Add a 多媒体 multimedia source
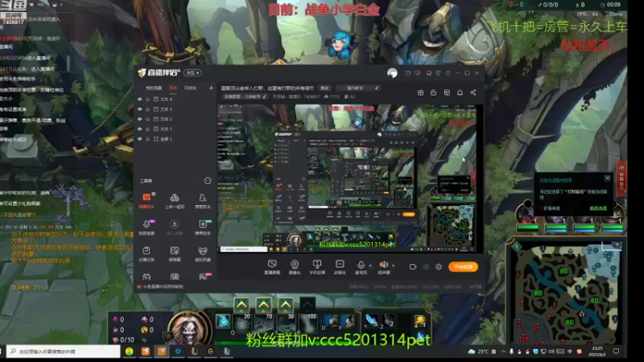The image size is (644, 362). [x=340, y=267]
